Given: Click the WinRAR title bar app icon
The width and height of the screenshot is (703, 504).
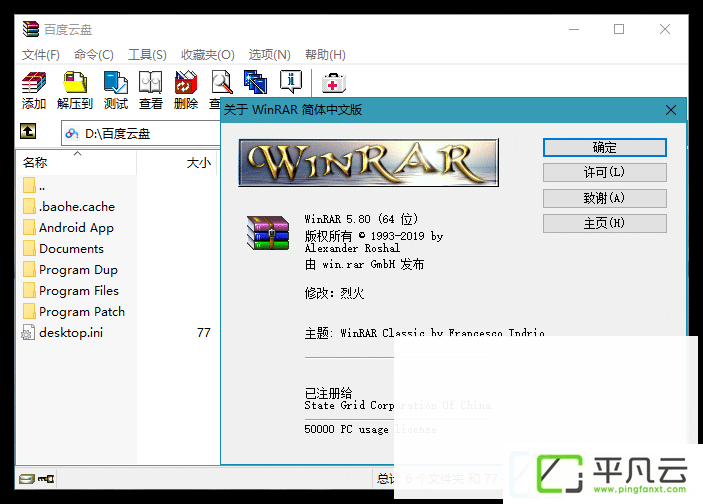Looking at the screenshot, I should pos(31,29).
